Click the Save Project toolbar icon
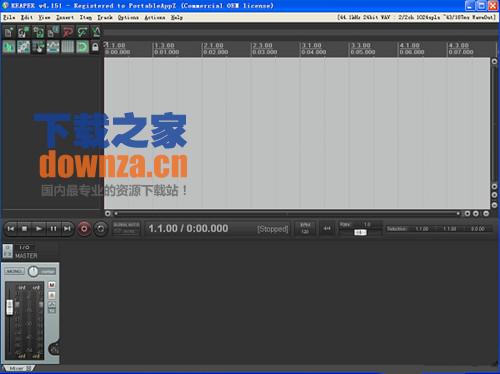 38,32
